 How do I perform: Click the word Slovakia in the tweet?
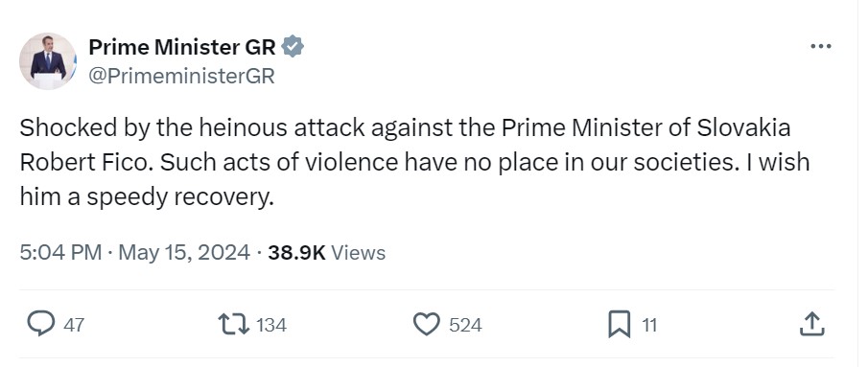point(743,128)
